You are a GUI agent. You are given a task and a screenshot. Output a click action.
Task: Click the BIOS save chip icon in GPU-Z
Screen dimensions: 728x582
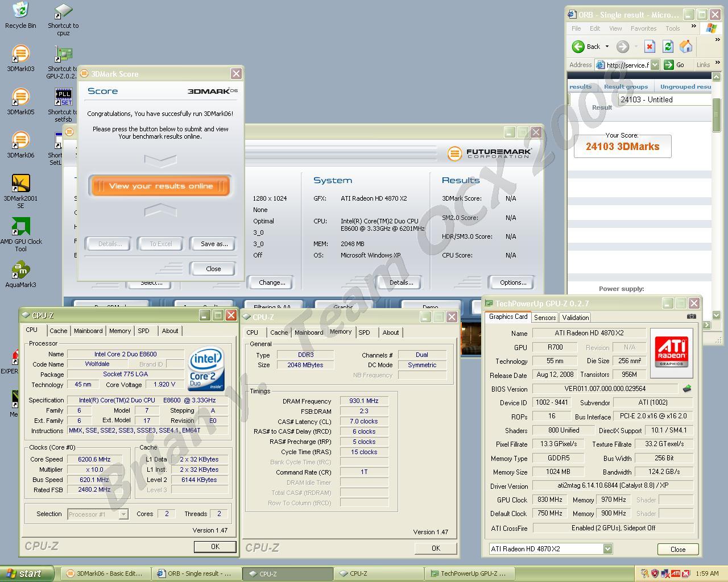[687, 389]
